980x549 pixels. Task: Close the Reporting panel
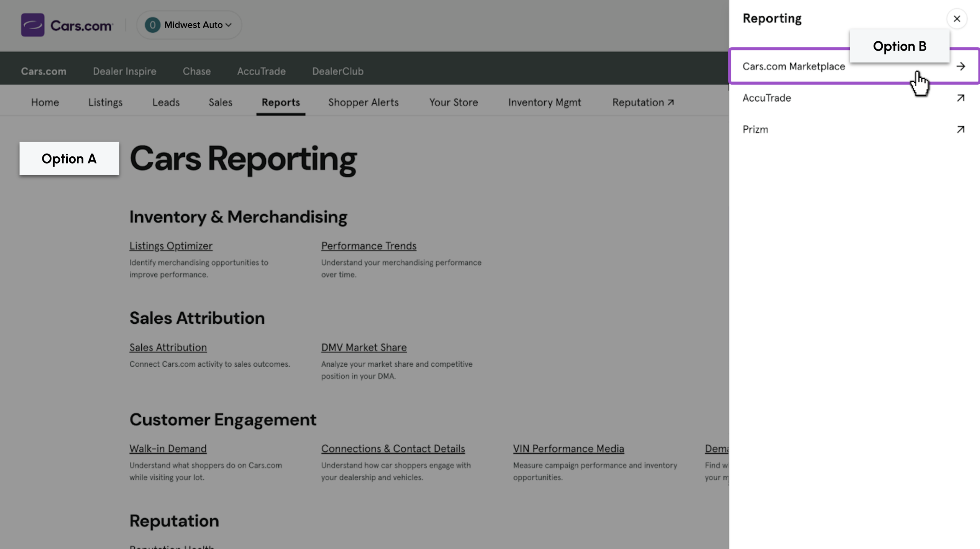pos(957,19)
